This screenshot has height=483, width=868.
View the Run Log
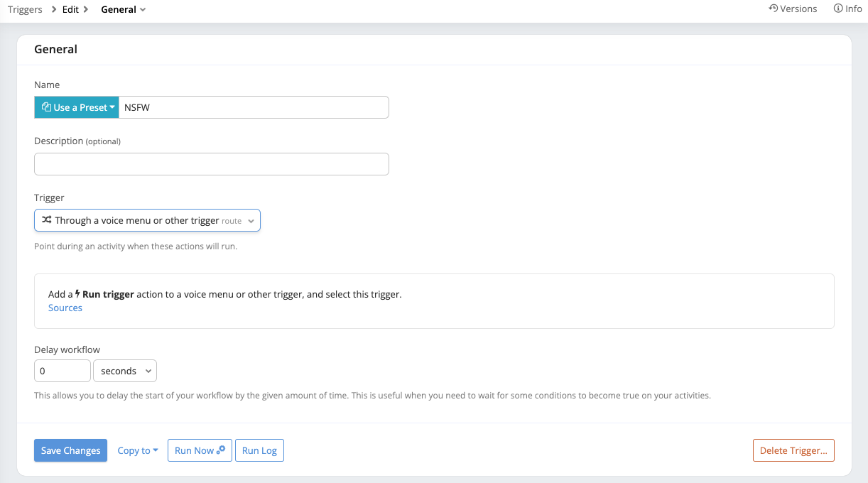259,450
